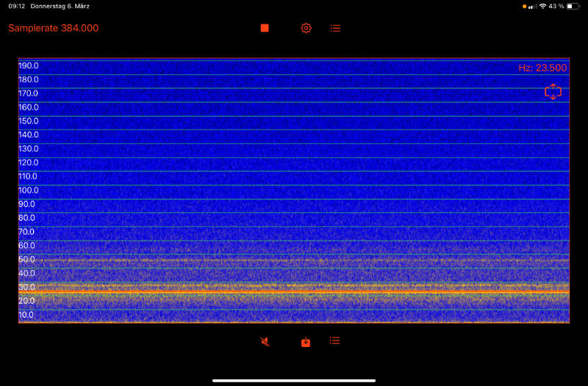Click the 60.0 frequency axis label

coord(26,246)
